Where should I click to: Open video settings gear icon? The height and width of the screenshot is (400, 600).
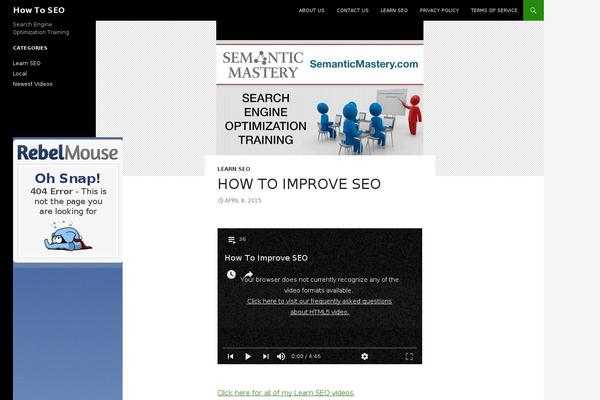coord(365,356)
